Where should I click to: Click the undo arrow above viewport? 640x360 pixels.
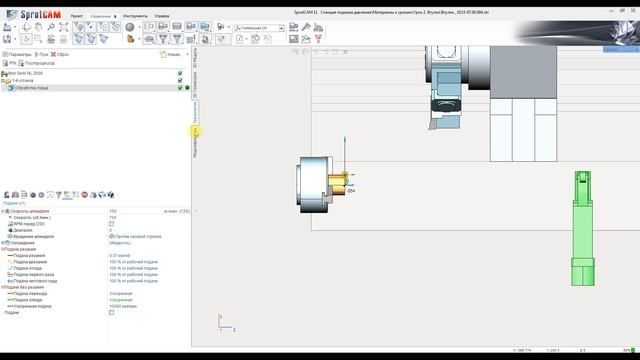click(296, 51)
